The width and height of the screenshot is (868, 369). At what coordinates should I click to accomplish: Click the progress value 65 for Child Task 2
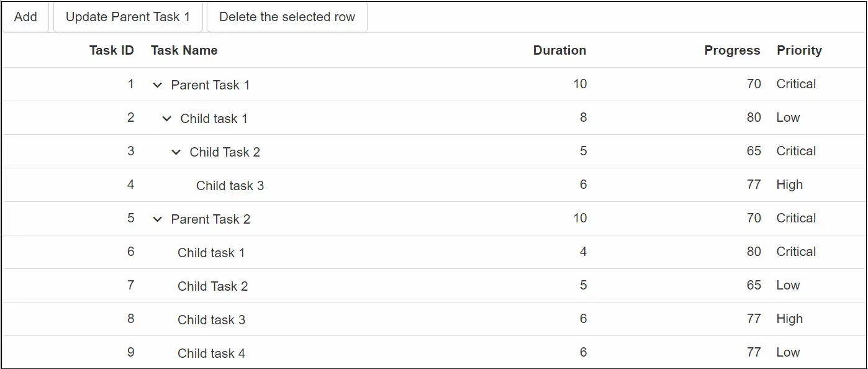754,151
